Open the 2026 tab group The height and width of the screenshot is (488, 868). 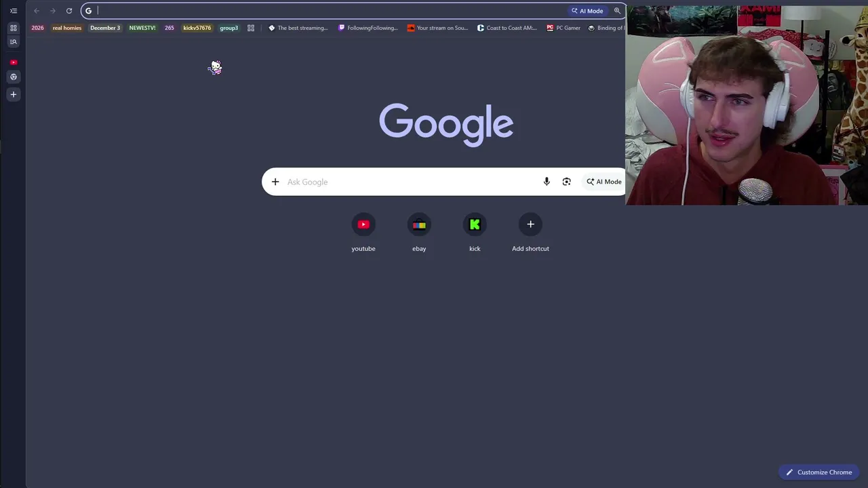(x=37, y=28)
